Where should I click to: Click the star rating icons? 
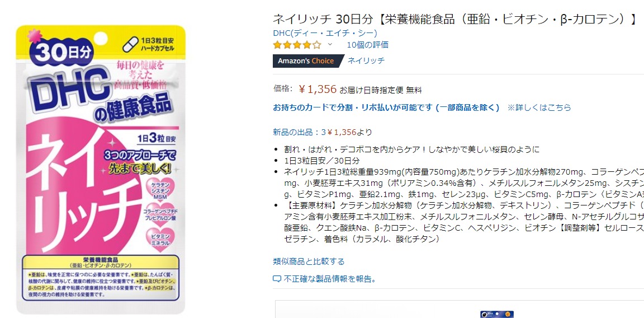[297, 45]
